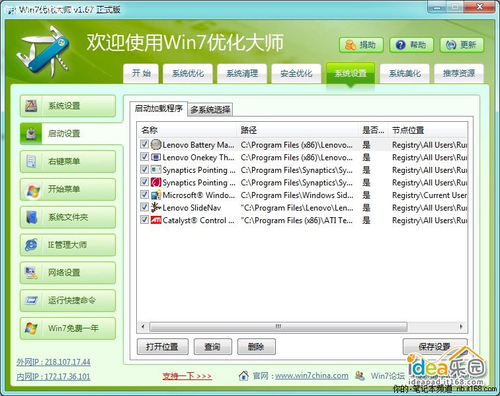
Task: Uncheck Lenovo SlideNav startup entry
Action: tap(144, 207)
